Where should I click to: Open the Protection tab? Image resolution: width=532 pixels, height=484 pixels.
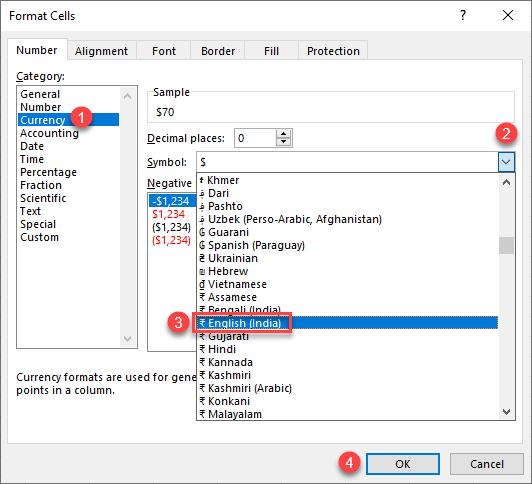(x=333, y=51)
